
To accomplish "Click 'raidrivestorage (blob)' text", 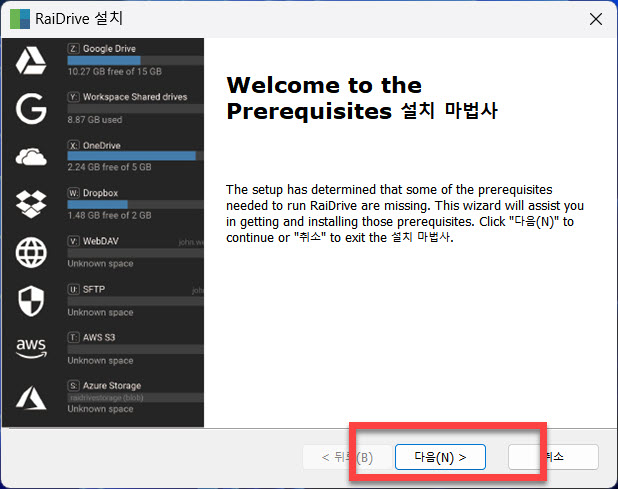I will [106, 398].
